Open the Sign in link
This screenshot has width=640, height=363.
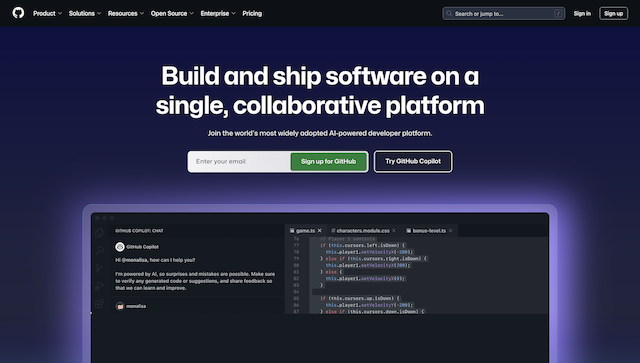tap(582, 13)
